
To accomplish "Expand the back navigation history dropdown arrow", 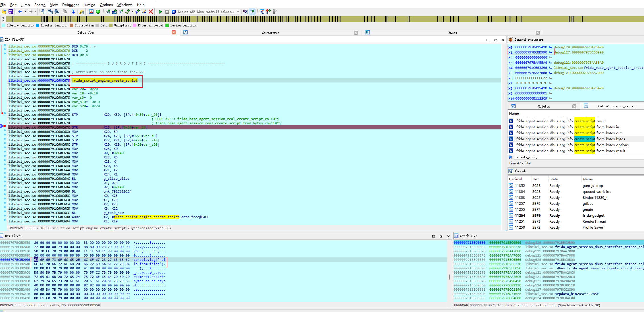I will click(25, 12).
